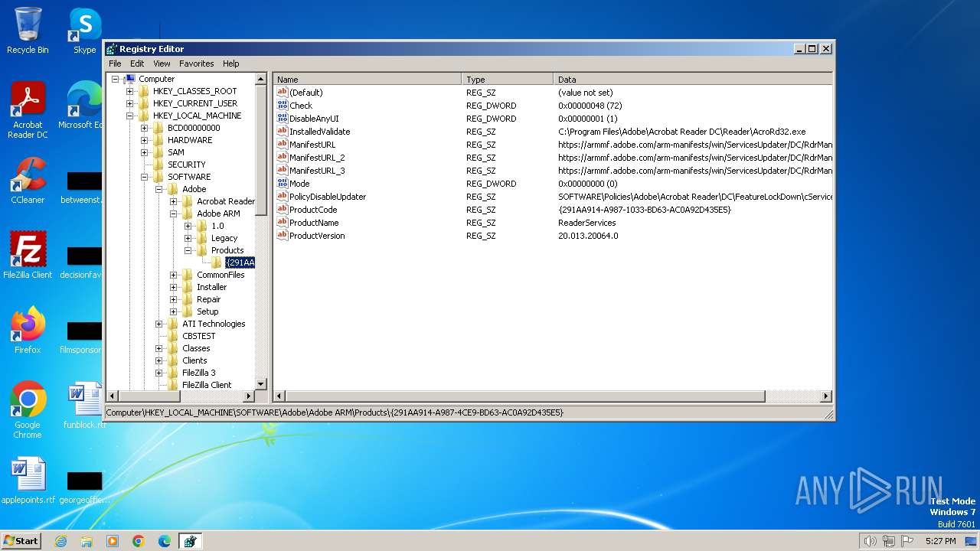980x551 pixels.
Task: Select the 1.0 key folder icon
Action: pyautogui.click(x=202, y=226)
